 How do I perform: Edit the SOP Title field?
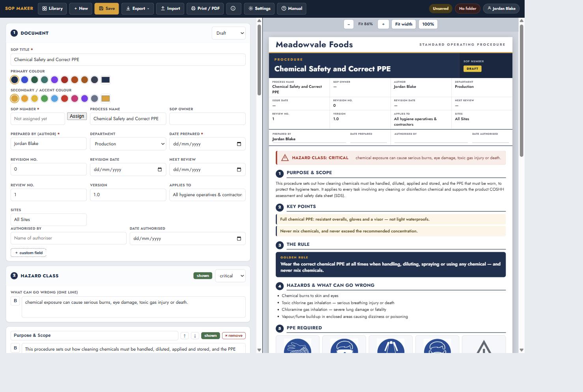pyautogui.click(x=128, y=59)
